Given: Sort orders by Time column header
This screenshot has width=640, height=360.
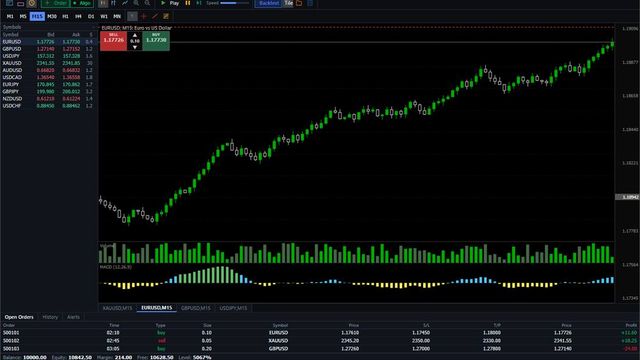Looking at the screenshot, I should click(114, 325).
